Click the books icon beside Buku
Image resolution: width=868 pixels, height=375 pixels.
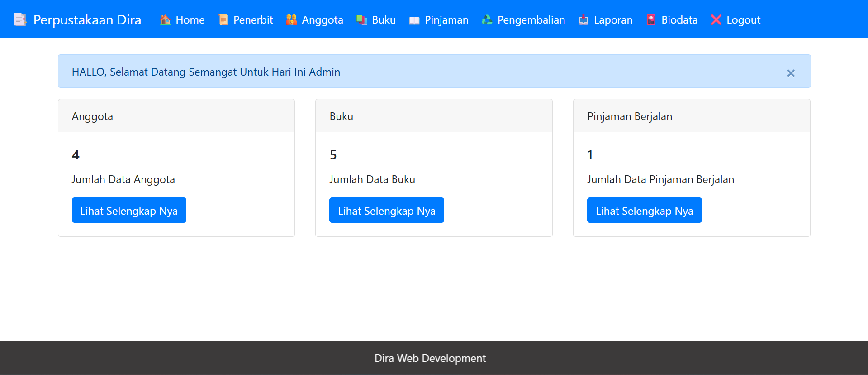[362, 20]
